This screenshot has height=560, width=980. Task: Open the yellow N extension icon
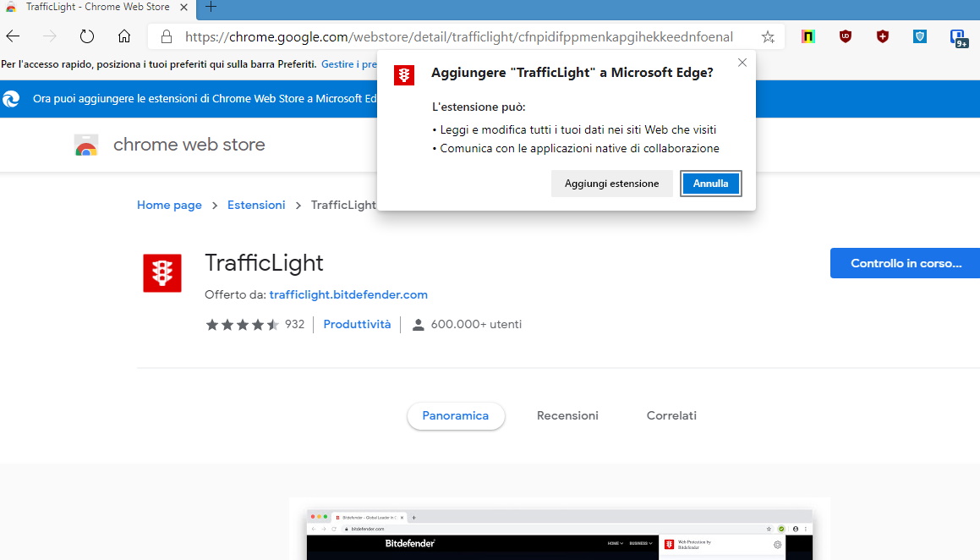808,37
